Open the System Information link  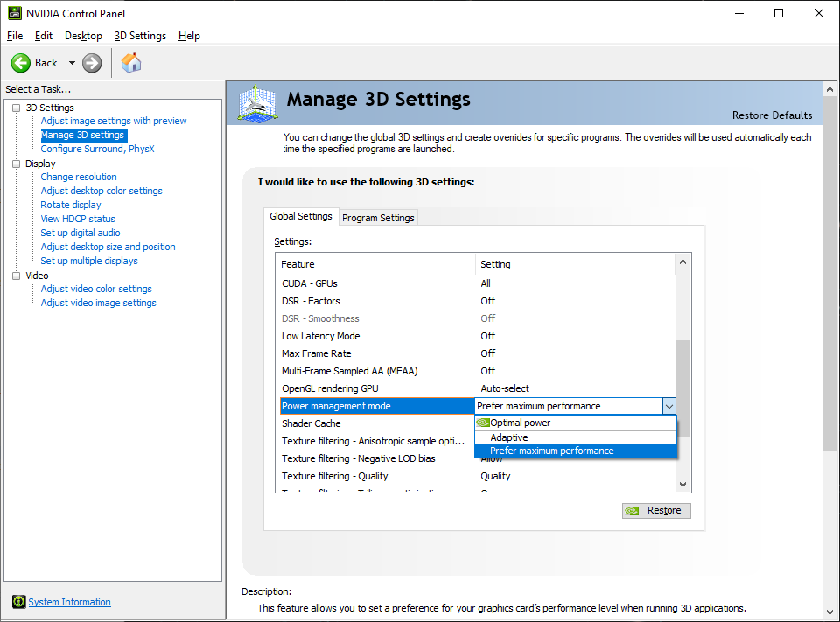click(70, 602)
